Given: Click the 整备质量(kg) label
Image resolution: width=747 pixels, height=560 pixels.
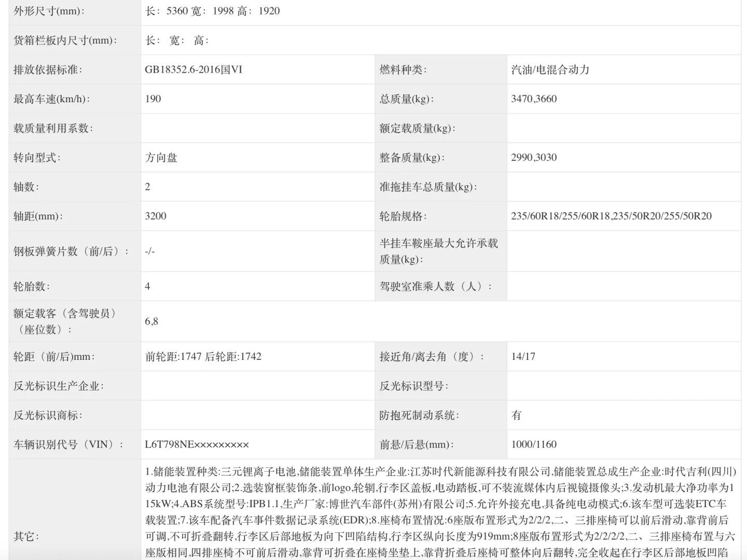Looking at the screenshot, I should [412, 158].
